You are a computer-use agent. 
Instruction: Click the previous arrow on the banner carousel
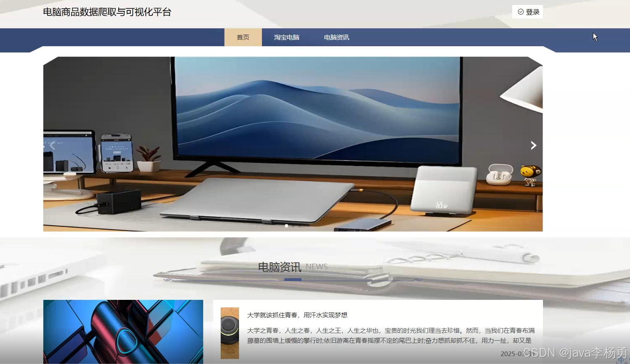52,145
